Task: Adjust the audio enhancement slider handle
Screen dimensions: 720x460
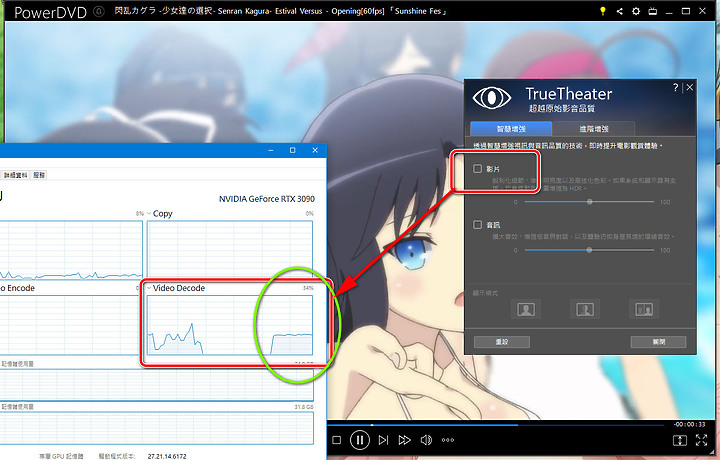Action: pyautogui.click(x=589, y=250)
